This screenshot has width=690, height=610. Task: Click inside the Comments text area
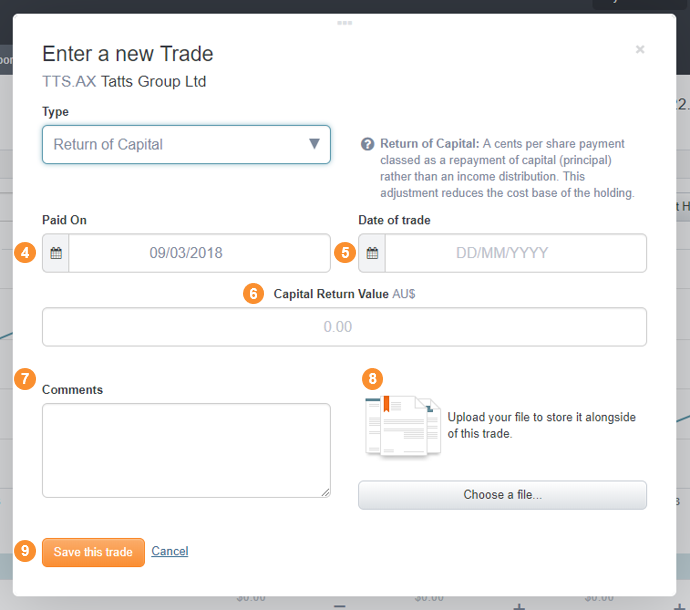click(x=186, y=450)
